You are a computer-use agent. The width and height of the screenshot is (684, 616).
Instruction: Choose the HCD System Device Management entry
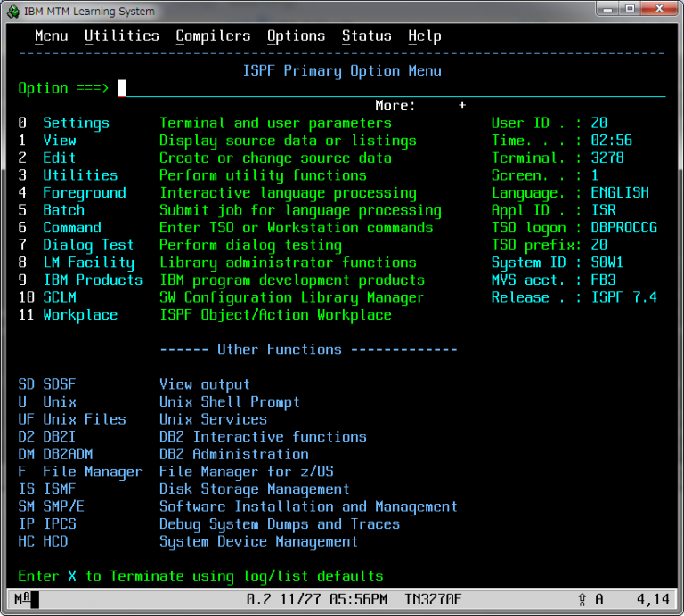tap(54, 541)
